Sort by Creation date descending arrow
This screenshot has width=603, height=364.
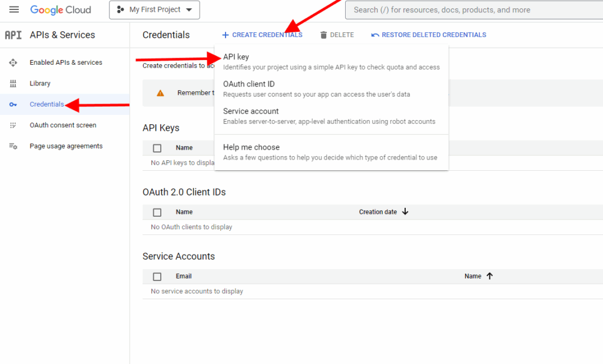tap(405, 212)
